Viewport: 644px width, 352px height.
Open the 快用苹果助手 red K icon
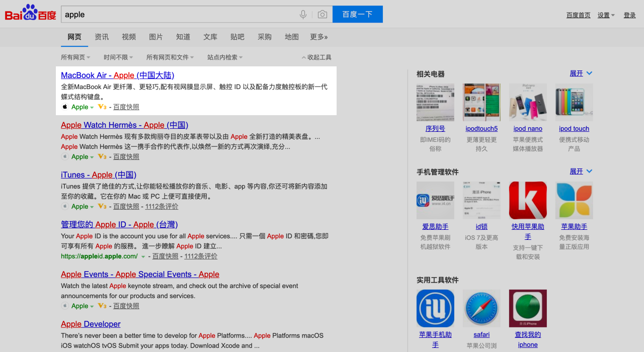[x=528, y=200]
